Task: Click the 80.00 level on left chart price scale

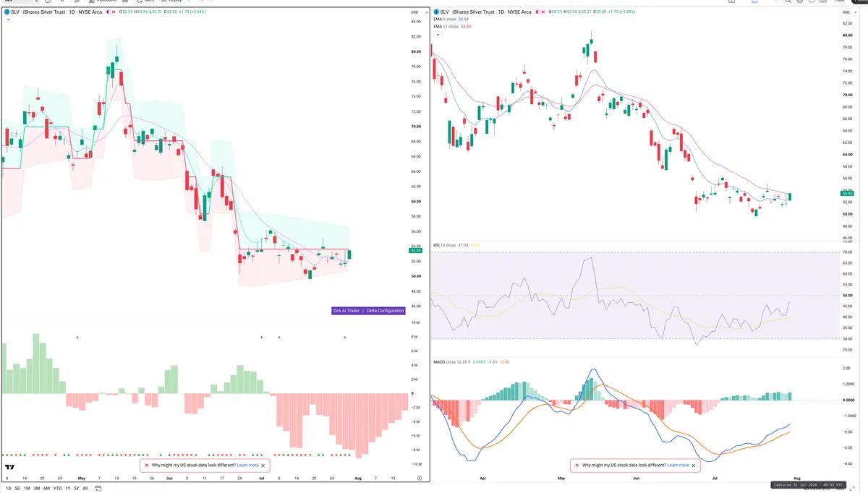Action: point(415,51)
